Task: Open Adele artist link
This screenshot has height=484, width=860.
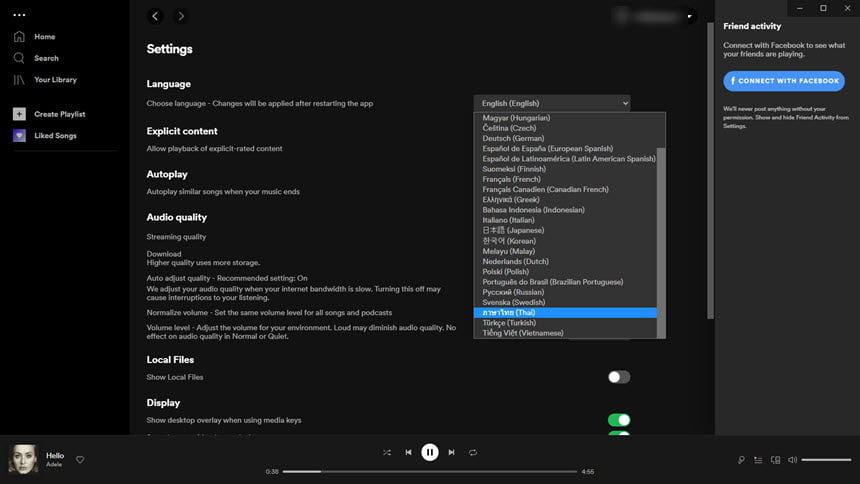Action: 54,464
